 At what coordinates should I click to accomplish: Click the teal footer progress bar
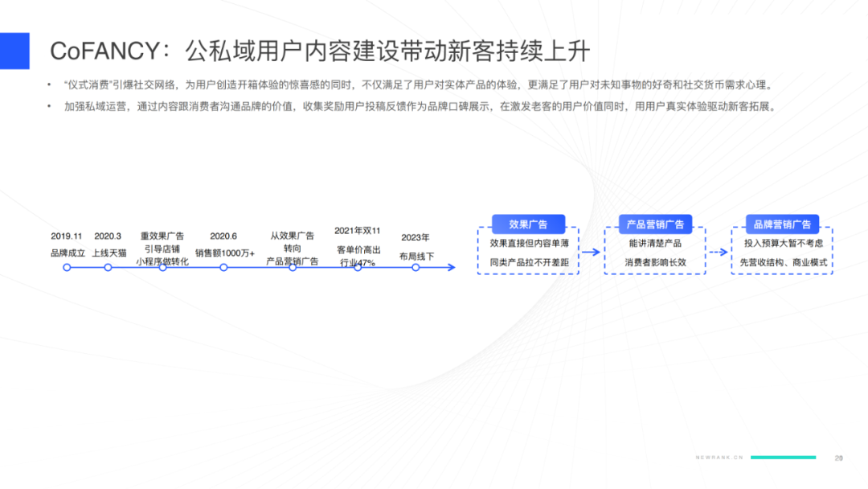[784, 458]
